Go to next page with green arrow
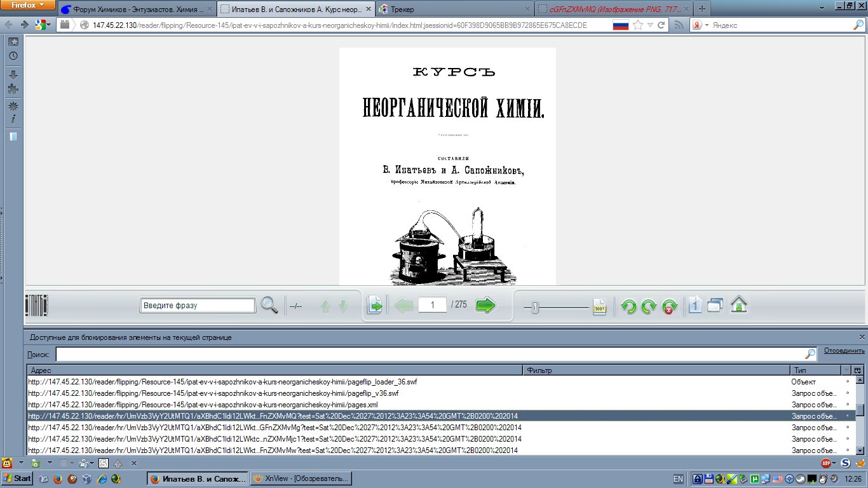This screenshot has height=488, width=868. [x=485, y=306]
